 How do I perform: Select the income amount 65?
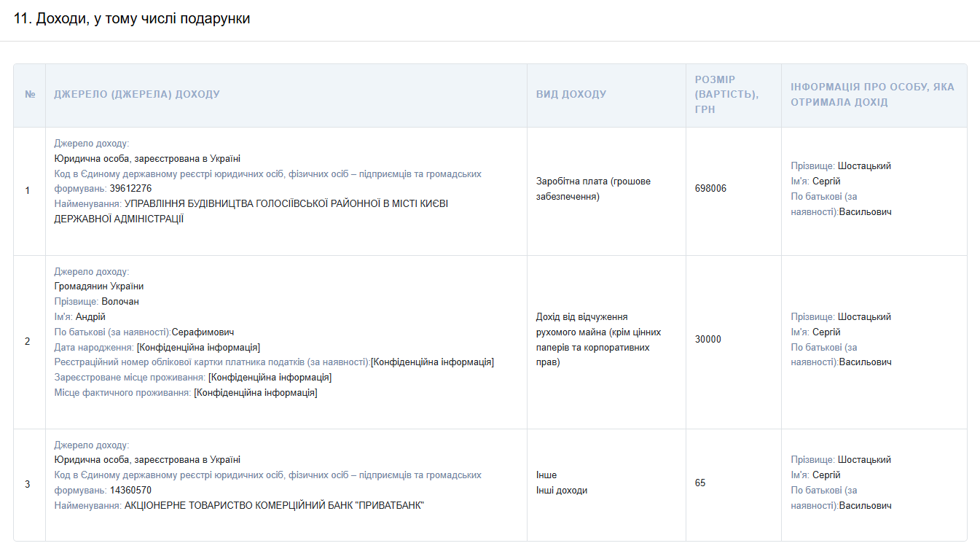(x=700, y=483)
